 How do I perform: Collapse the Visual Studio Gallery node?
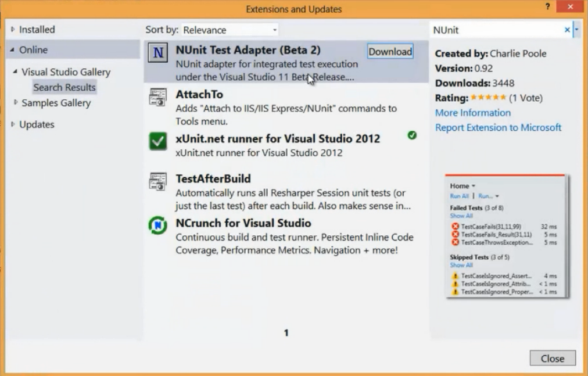[x=15, y=71]
